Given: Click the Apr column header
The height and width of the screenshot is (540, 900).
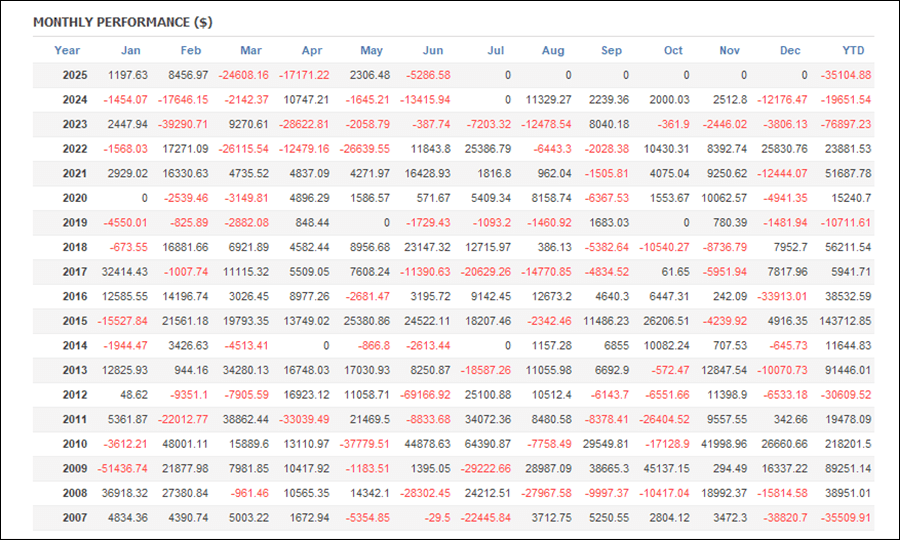Looking at the screenshot, I should (x=312, y=50).
